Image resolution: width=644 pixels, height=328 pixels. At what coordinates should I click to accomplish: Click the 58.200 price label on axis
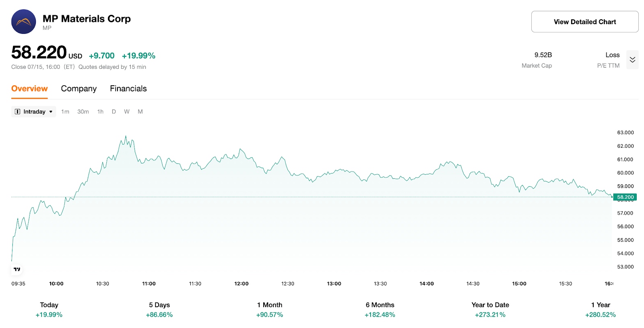pos(625,197)
